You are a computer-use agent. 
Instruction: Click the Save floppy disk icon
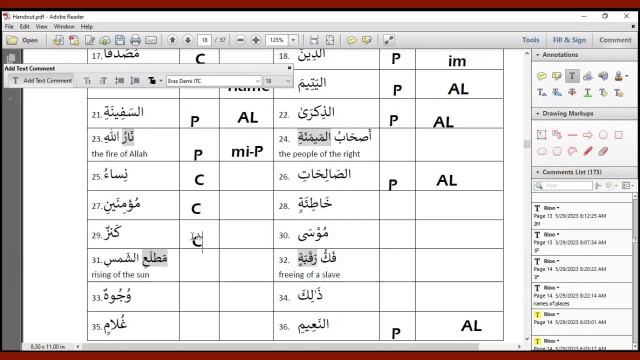click(x=120, y=40)
